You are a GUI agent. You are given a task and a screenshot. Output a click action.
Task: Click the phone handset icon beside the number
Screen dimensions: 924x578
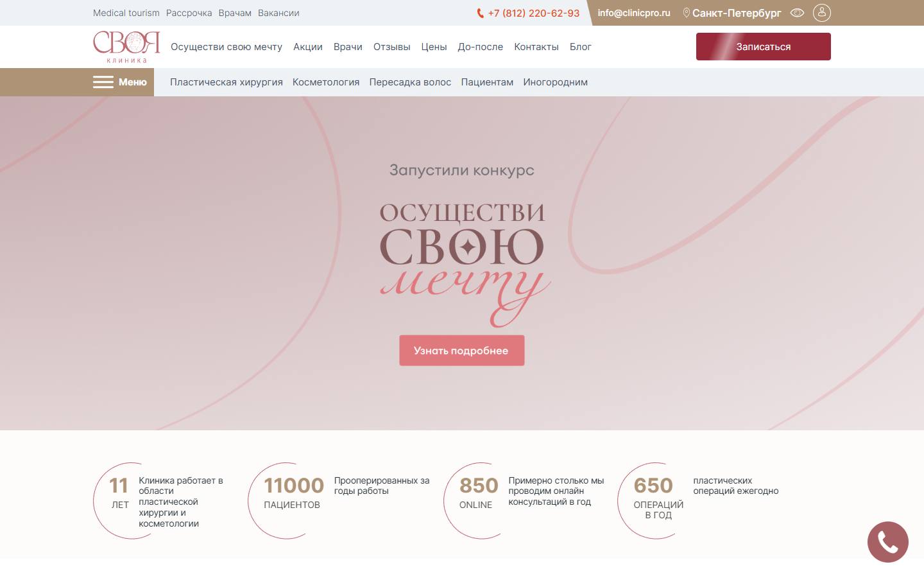pos(481,13)
